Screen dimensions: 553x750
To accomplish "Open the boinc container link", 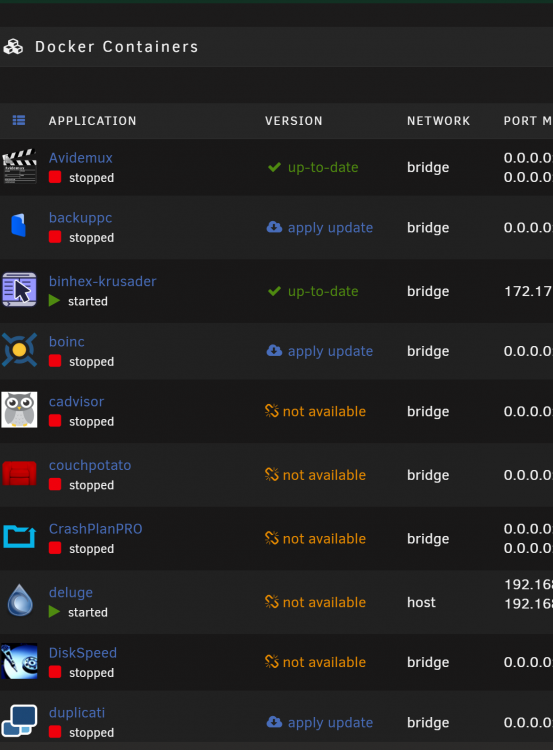I will click(x=66, y=342).
